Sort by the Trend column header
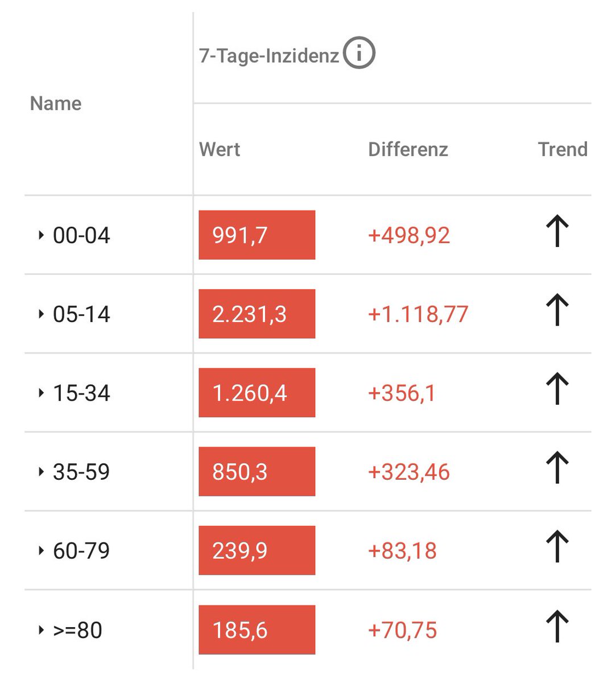The height and width of the screenshot is (683, 616). pyautogui.click(x=563, y=149)
